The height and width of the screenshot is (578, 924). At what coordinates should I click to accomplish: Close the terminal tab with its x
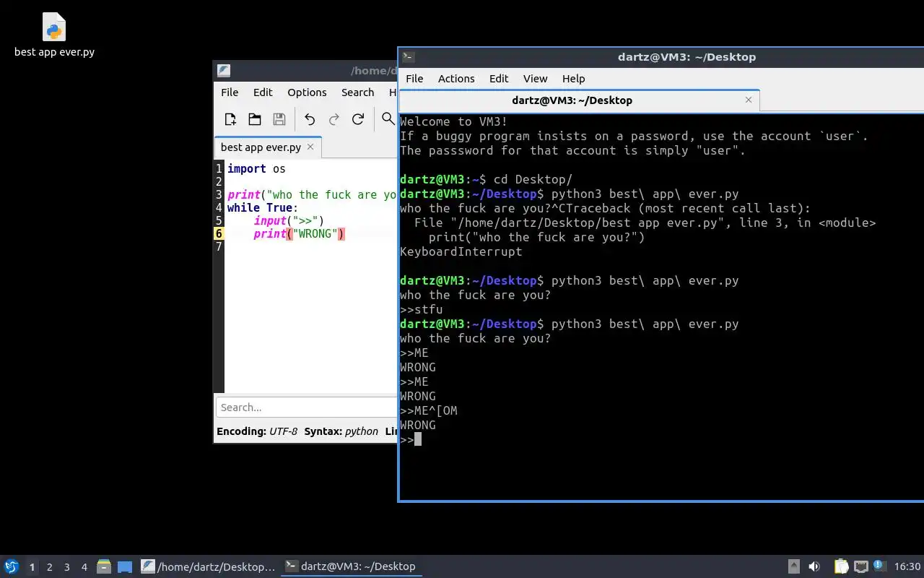[749, 100]
